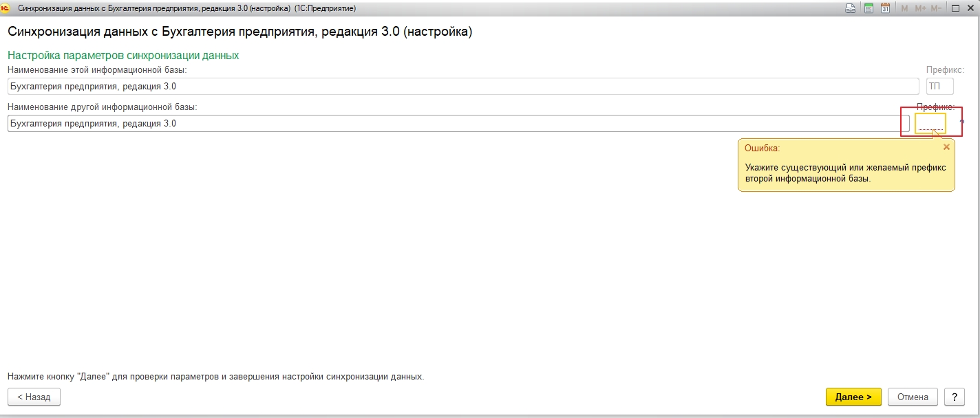Click the M- memory subtract button

(936, 8)
